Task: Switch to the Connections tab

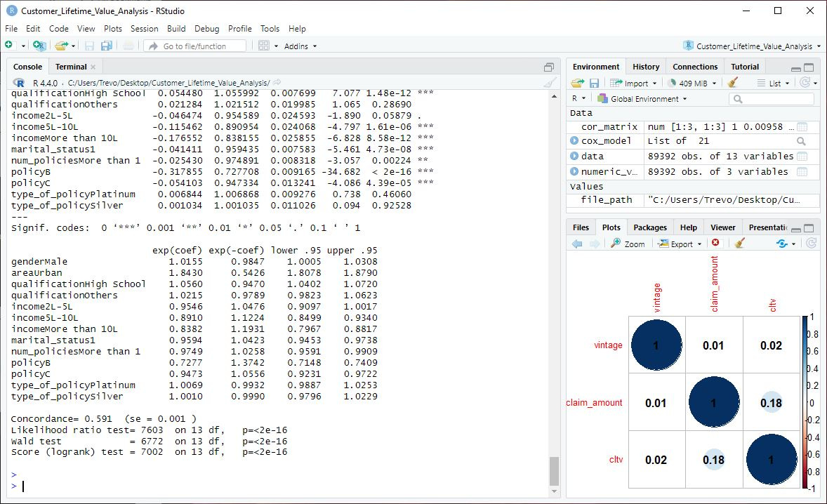Action: (x=694, y=67)
